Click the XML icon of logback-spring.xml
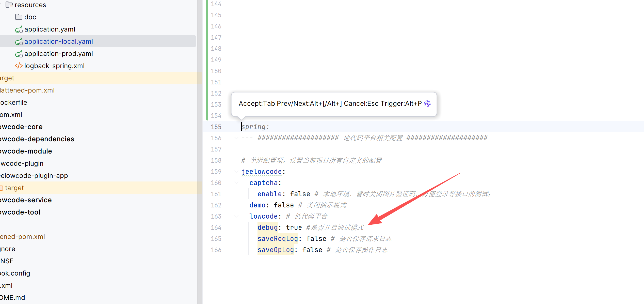 (19, 66)
